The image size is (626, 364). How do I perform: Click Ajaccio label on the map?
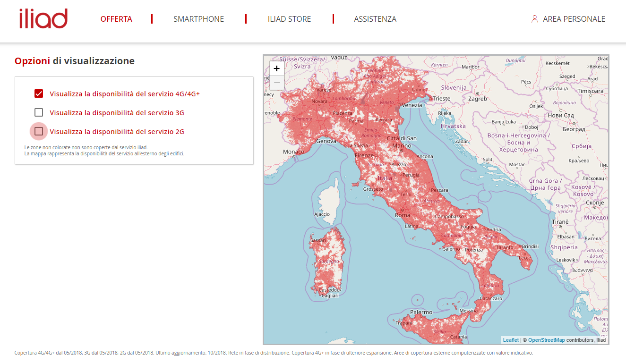[322, 214]
